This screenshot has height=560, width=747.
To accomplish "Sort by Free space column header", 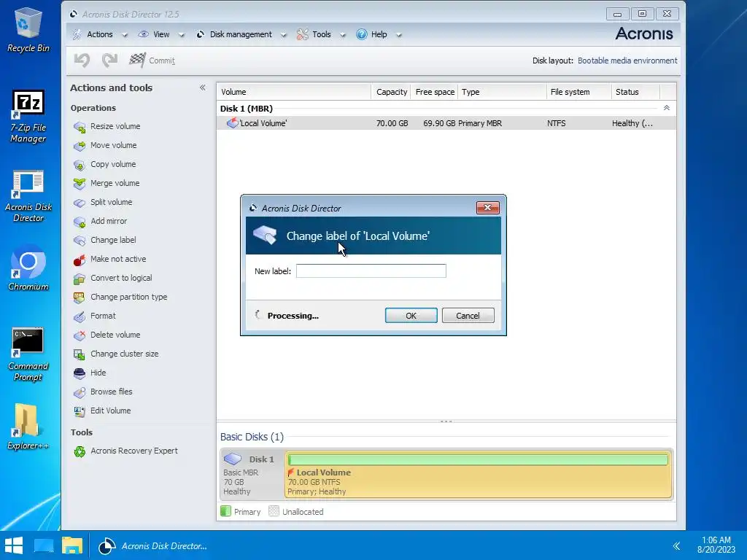I will [434, 92].
